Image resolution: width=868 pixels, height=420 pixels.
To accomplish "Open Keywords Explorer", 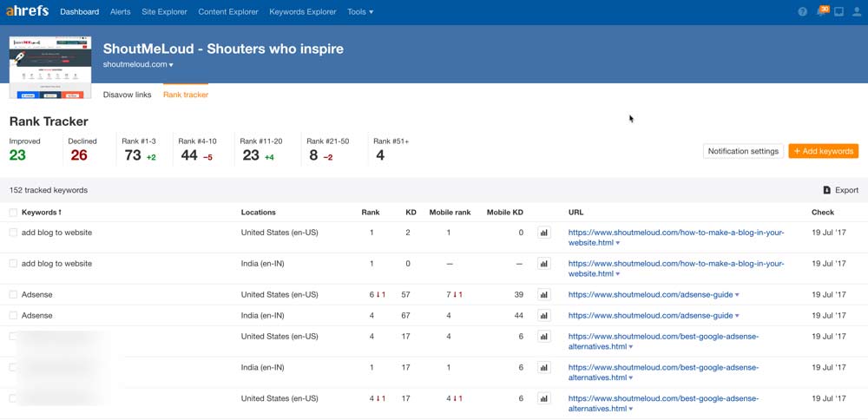I will coord(303,11).
